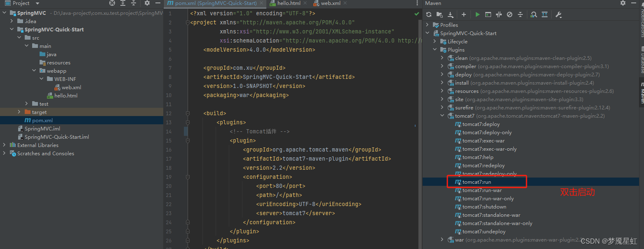Screen dimensions: 644x249
Task: Collapse SpringMVC-Quick-Start module in Project tree
Action: pos(12,29)
